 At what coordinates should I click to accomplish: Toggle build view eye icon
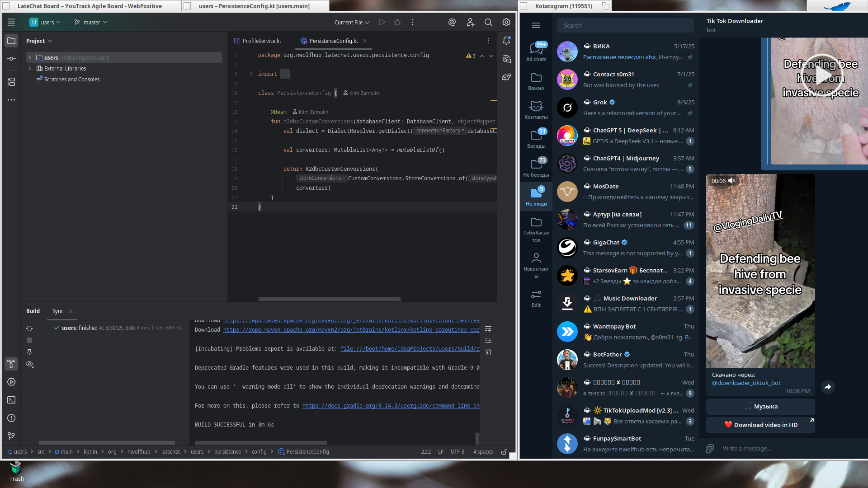point(29,364)
